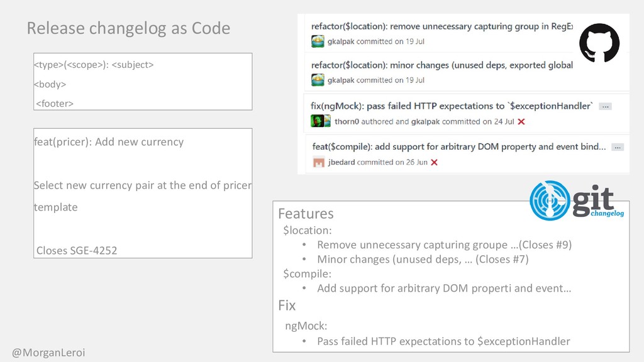
Task: Click the @MorganLeroi handle
Action: pos(48,353)
